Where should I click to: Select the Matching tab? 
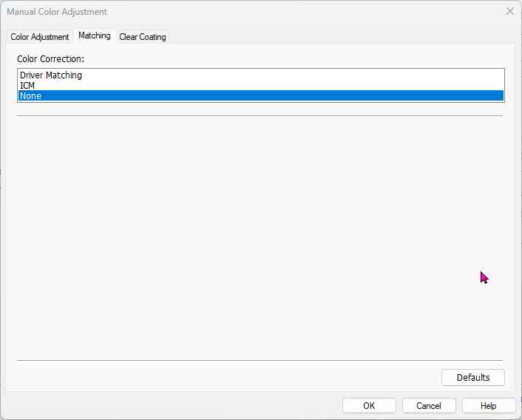[x=95, y=35]
